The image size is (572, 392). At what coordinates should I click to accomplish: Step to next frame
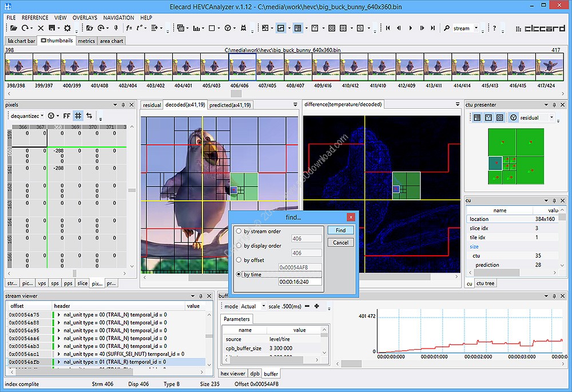(x=422, y=28)
